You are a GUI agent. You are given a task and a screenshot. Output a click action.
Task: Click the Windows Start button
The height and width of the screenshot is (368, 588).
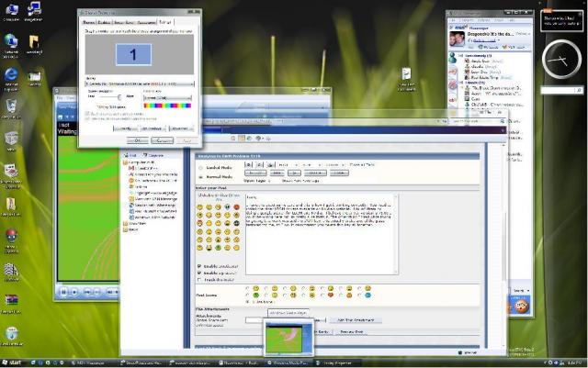[11, 362]
